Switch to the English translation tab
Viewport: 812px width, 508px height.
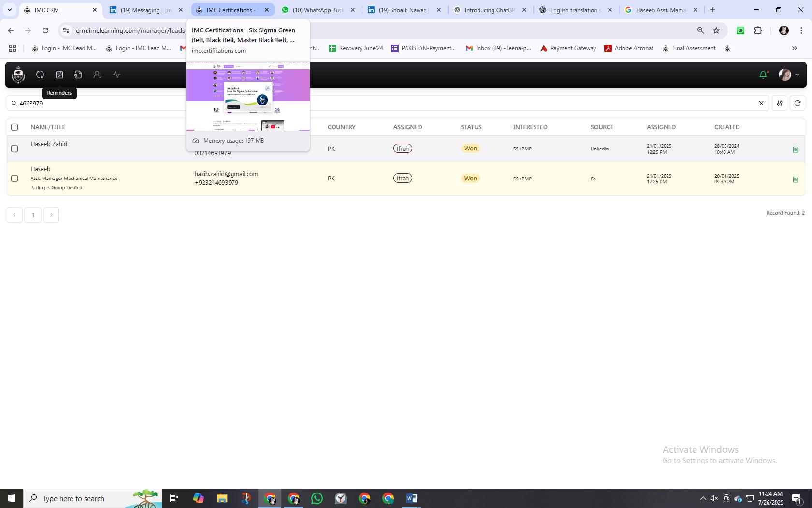(575, 10)
